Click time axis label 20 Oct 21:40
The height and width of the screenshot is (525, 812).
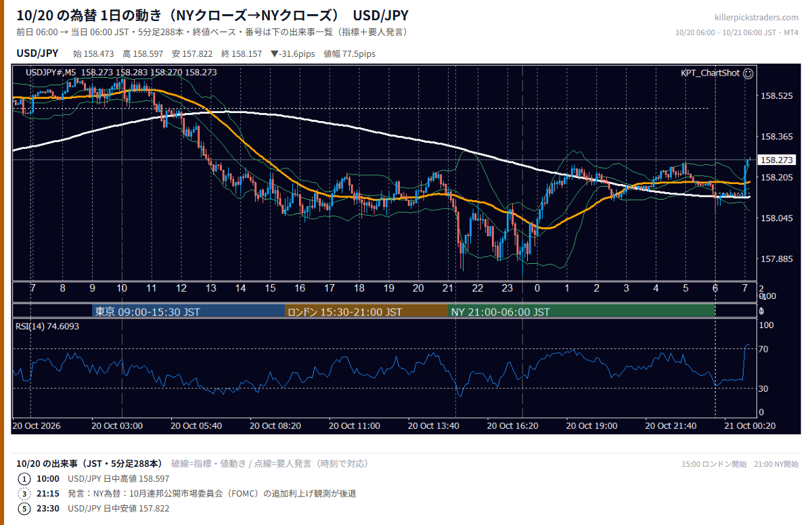(671, 426)
